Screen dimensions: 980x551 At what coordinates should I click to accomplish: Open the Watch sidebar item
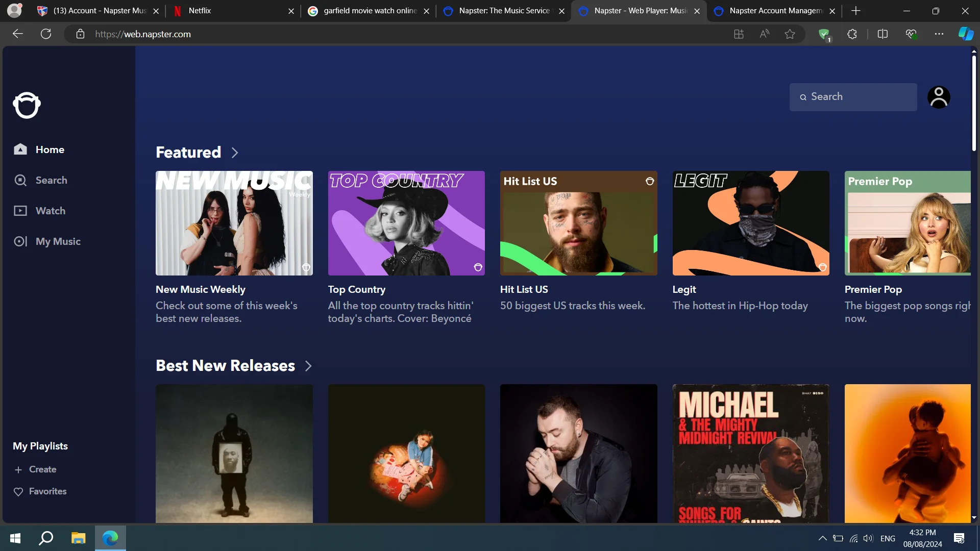tap(39, 211)
